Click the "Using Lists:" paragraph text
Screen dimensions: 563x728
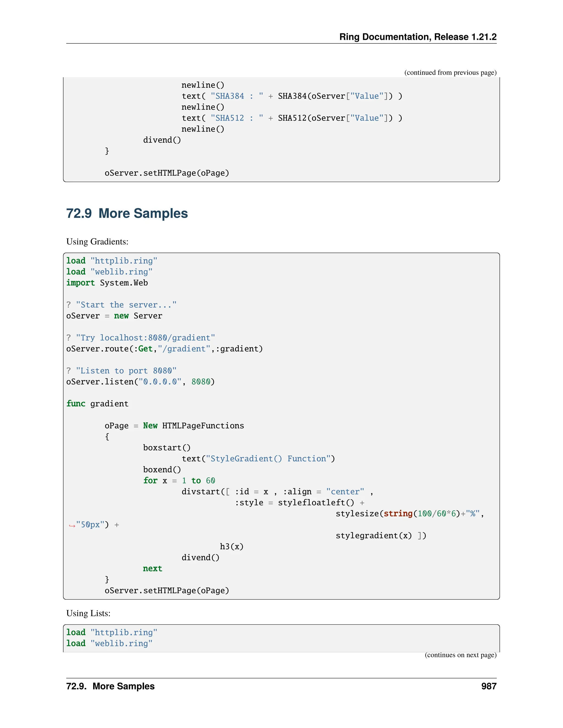(x=88, y=613)
